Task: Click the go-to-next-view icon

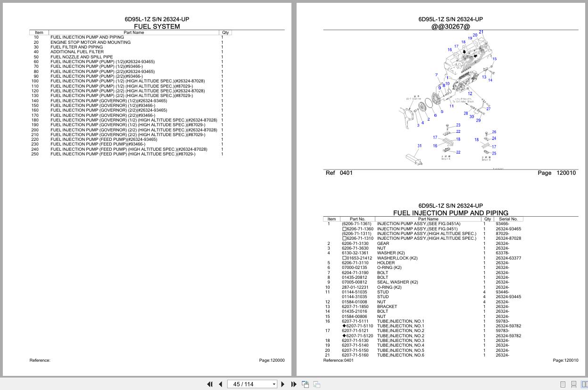Action: point(316,384)
